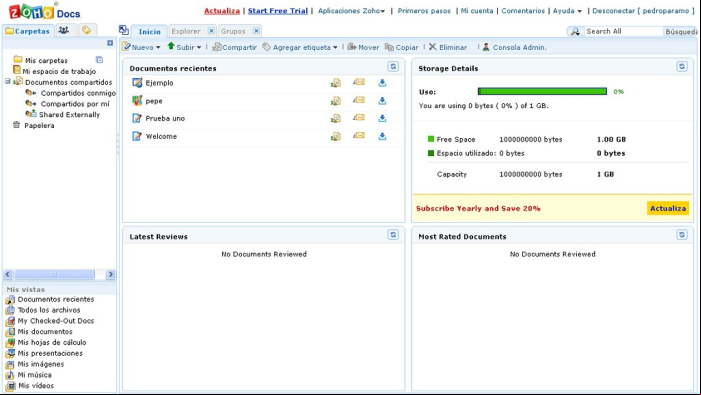The width and height of the screenshot is (701, 395).
Task: Open the Start Free Trial link
Action: coord(278,11)
